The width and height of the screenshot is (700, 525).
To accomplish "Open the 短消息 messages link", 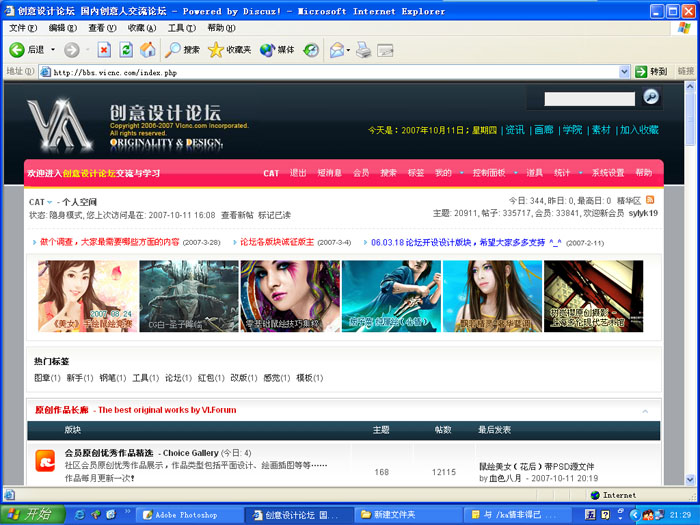I will pyautogui.click(x=329, y=173).
